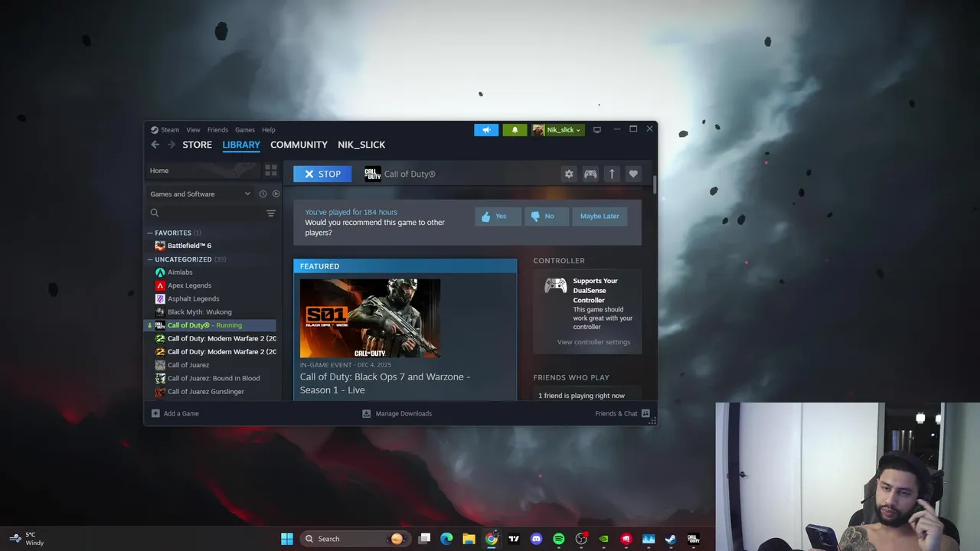Select Call of Juarez: Bound in Blood

[214, 378]
